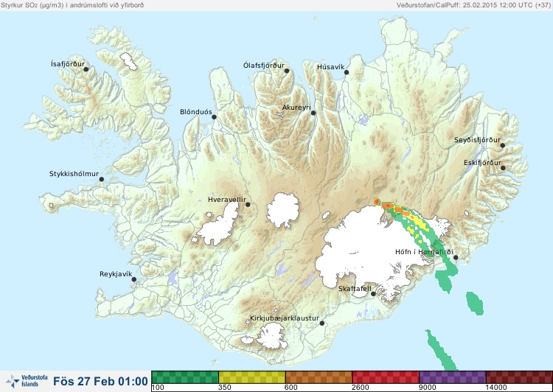The image size is (553, 392).
Task: Select the Blönduós station dot
Action: click(214, 117)
